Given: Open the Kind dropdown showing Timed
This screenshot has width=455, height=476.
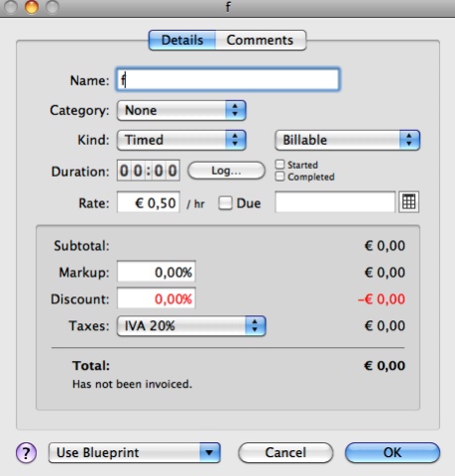Looking at the screenshot, I should (181, 140).
